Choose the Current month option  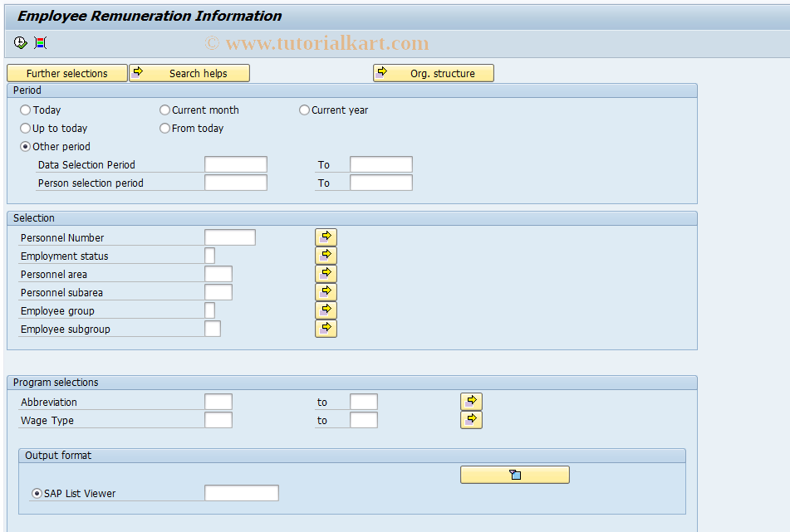164,110
